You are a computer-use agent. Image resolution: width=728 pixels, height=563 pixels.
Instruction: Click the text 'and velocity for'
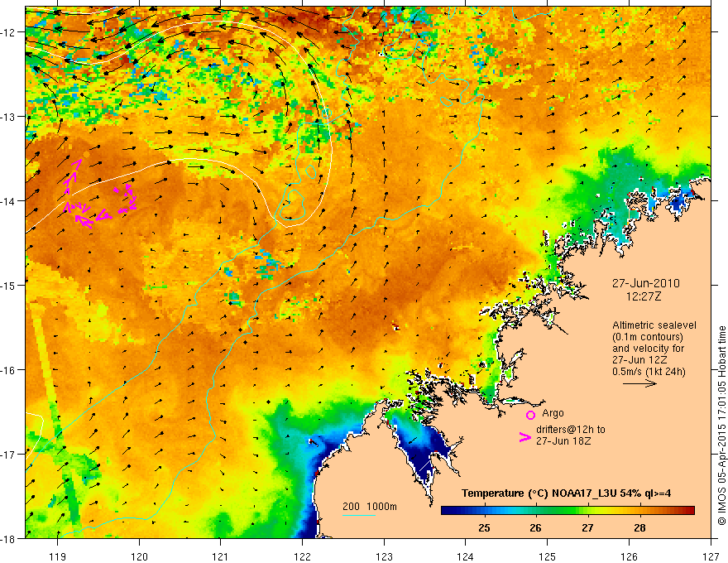coord(648,349)
